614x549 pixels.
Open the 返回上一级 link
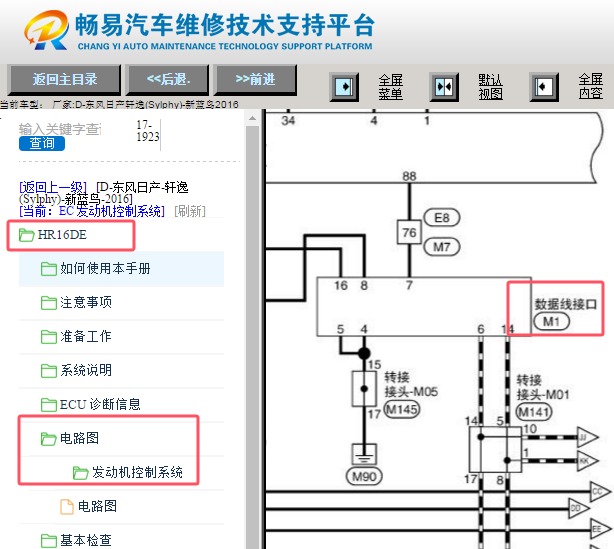[x=53, y=187]
